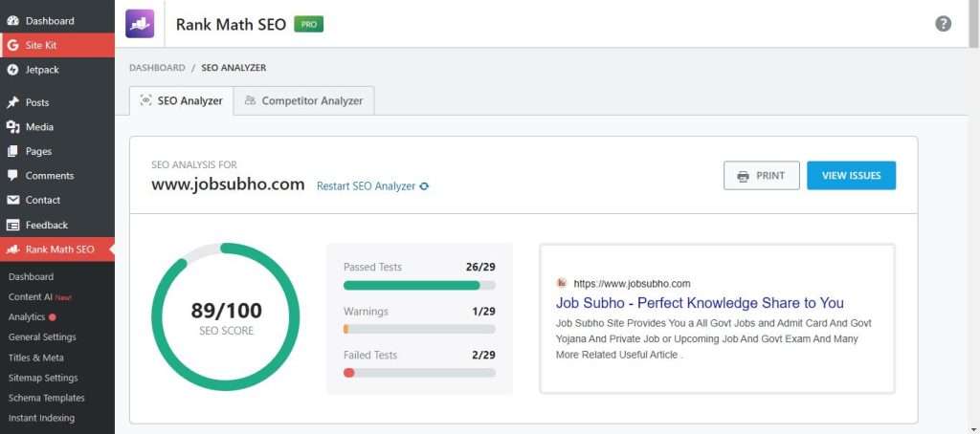The width and height of the screenshot is (980, 434).
Task: Open Site Kit in the sidebar
Action: tap(57, 45)
